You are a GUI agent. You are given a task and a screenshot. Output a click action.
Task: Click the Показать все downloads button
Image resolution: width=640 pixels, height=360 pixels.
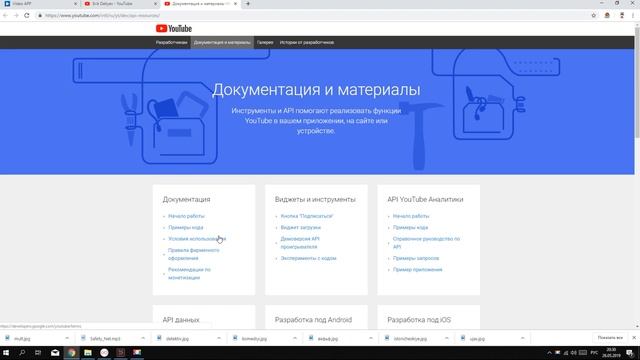tap(610, 338)
